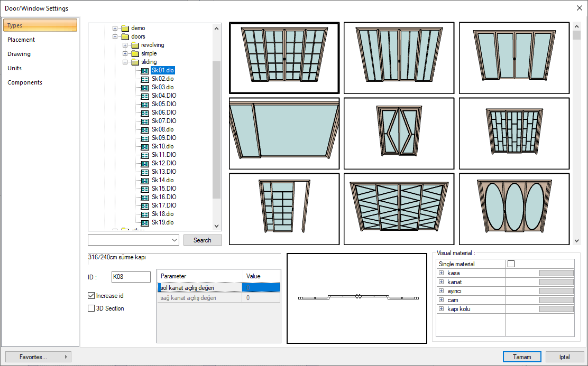Select the Sk05.DIO door file icon
This screenshot has width=588, height=366.
145,104
